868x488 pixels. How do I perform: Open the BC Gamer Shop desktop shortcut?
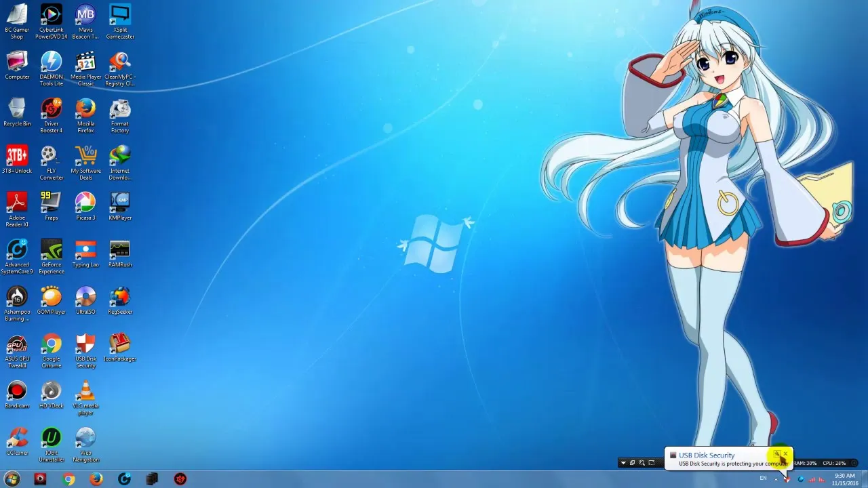17,22
